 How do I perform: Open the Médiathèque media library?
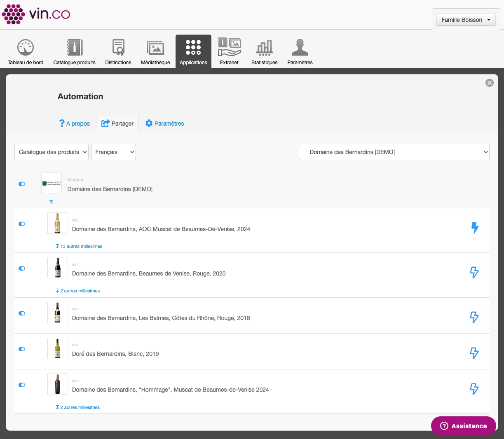(155, 51)
